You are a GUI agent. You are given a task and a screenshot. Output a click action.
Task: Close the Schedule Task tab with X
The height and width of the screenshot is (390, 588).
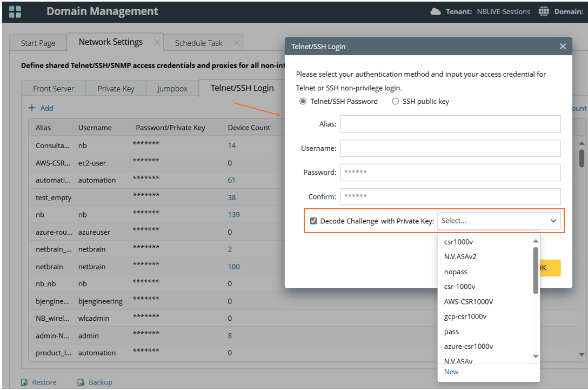point(236,43)
